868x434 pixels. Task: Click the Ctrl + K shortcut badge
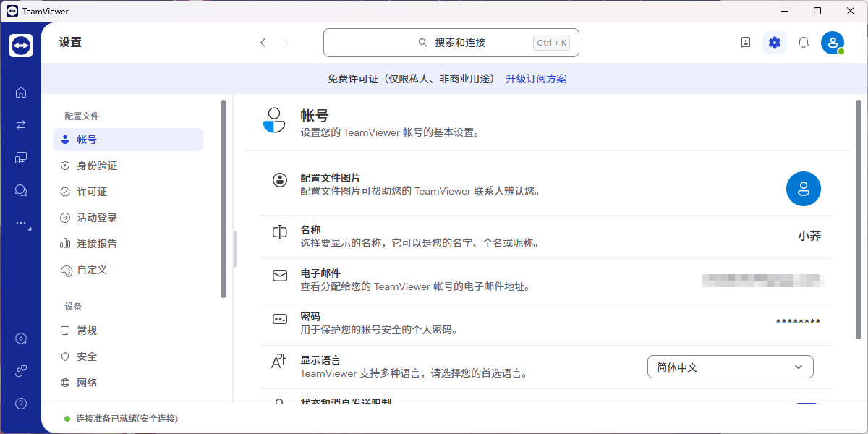coord(552,43)
